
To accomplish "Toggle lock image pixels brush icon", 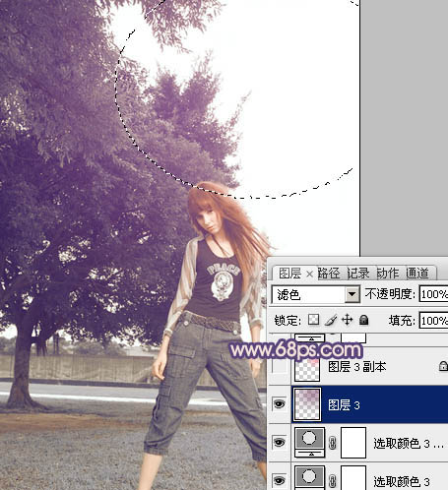I will 330,320.
